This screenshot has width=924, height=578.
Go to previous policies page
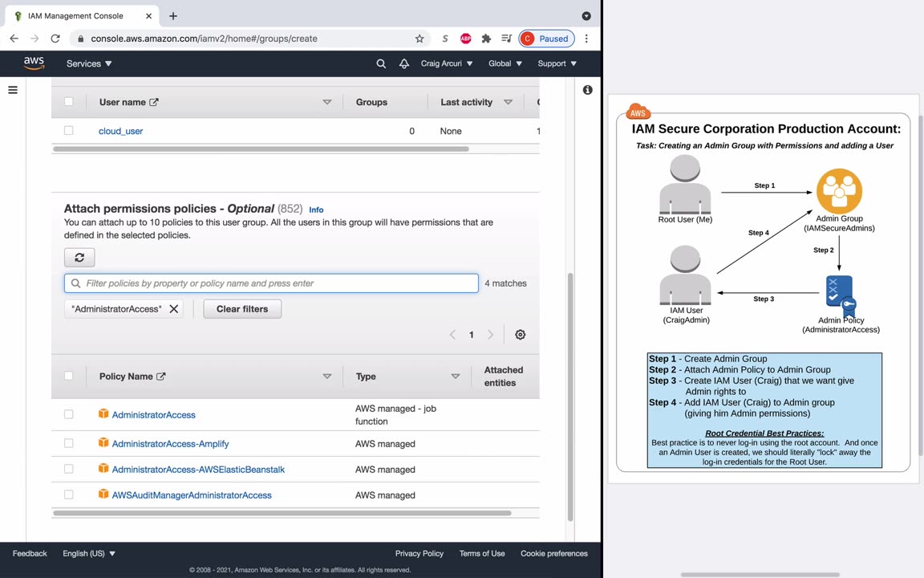[x=452, y=335]
